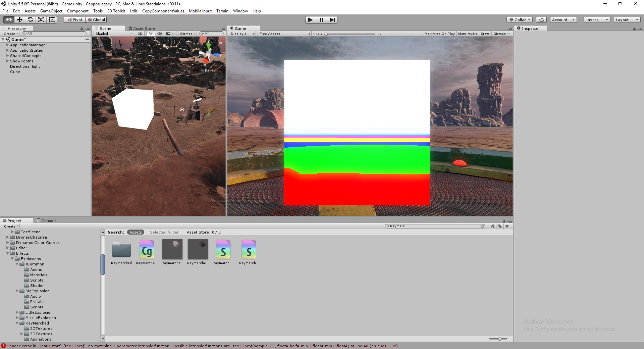Image resolution: width=644 pixels, height=349 pixels.
Task: Click the scene orientation gizmo
Action: (x=209, y=54)
